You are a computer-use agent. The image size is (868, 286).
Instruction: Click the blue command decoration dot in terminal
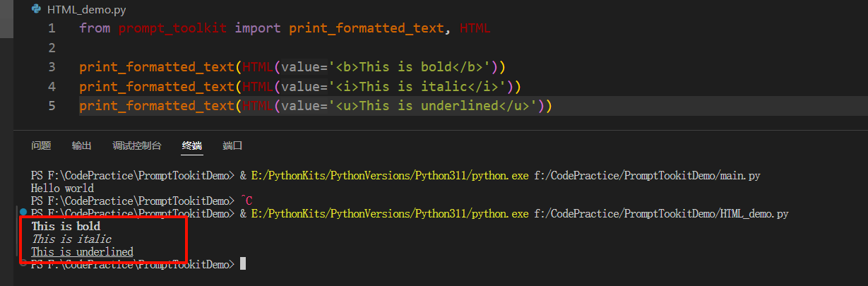[x=23, y=212]
